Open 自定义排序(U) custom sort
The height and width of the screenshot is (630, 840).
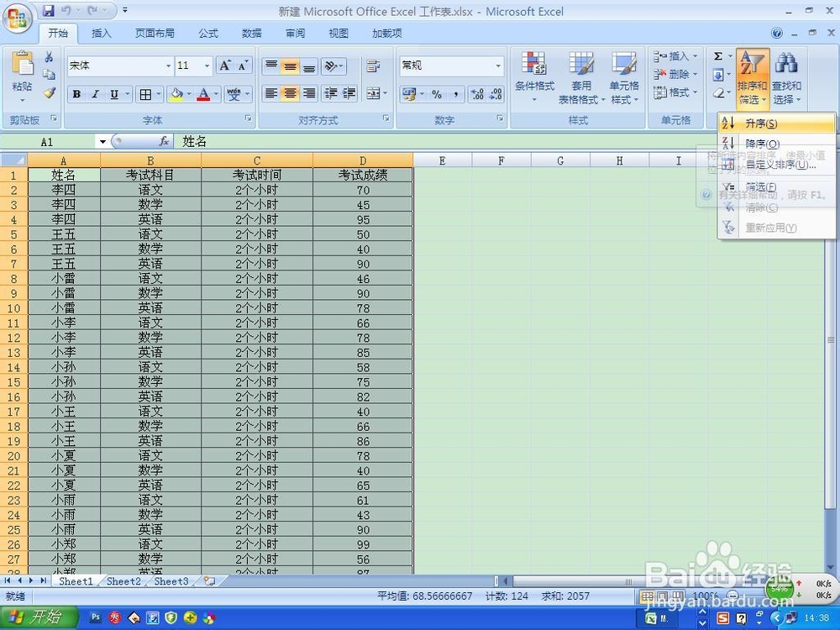(x=776, y=165)
